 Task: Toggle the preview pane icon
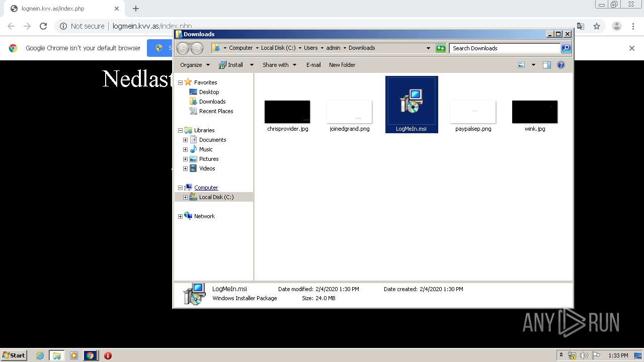547,65
